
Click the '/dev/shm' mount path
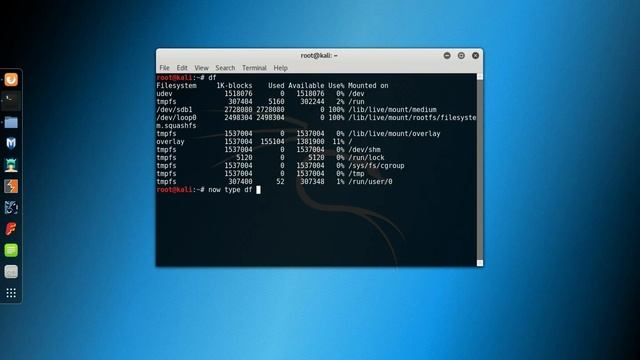[x=364, y=150]
